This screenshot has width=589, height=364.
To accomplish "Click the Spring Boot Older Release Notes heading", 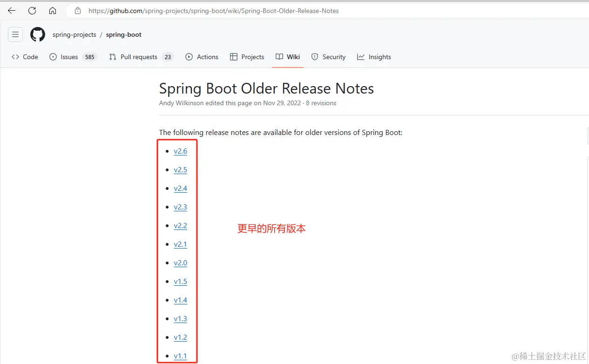I will pyautogui.click(x=266, y=88).
